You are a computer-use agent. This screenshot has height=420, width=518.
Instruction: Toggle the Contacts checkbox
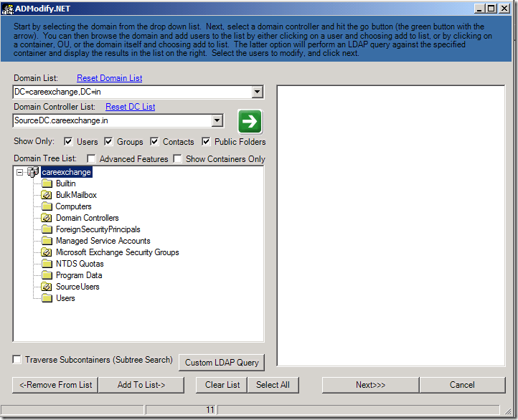click(154, 141)
